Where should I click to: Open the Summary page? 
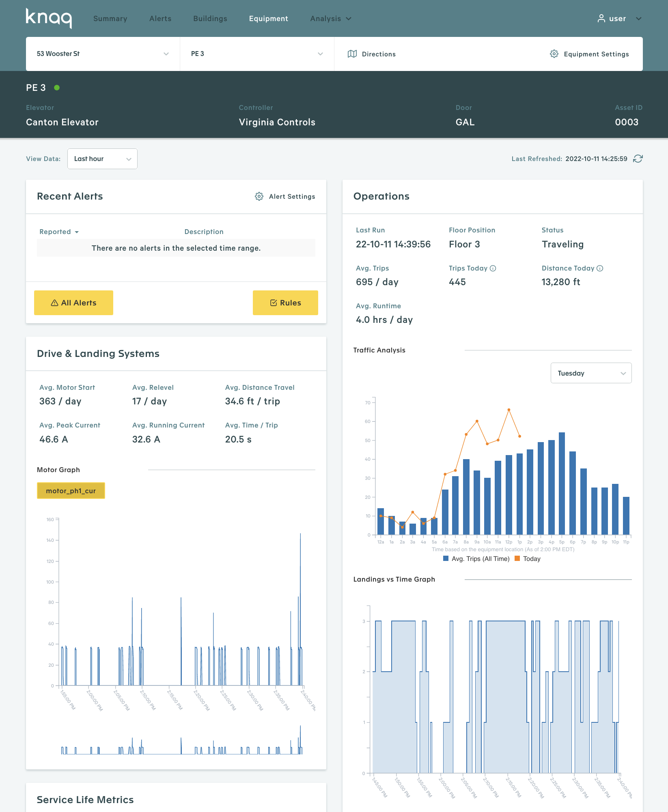(x=110, y=19)
